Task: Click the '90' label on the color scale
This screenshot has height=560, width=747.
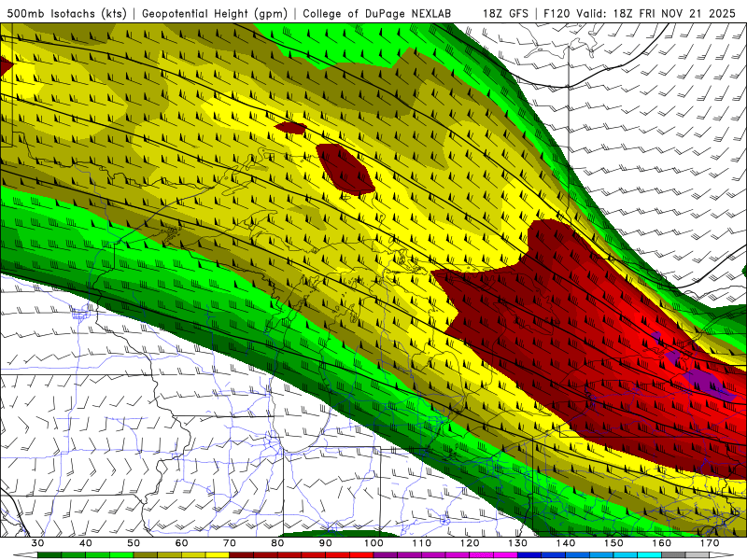Action: 326,543
